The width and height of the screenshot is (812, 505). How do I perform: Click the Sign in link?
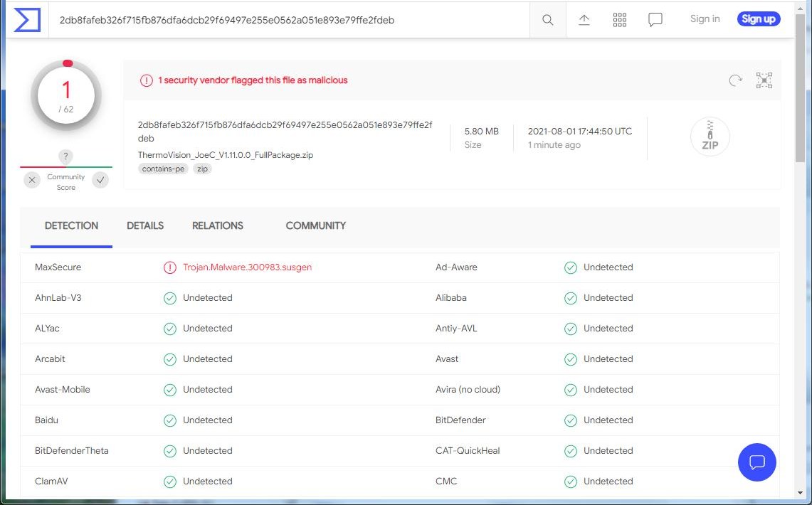point(705,19)
